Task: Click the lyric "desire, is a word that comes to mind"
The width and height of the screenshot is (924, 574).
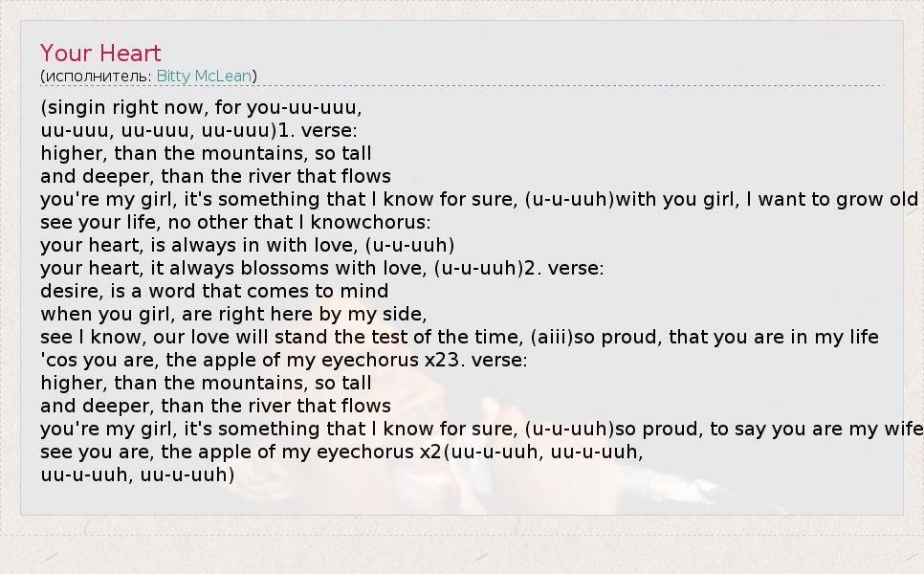Action: tap(214, 291)
